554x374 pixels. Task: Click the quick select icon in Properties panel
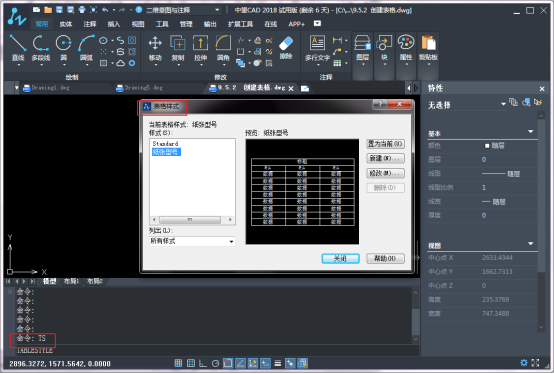[538, 102]
